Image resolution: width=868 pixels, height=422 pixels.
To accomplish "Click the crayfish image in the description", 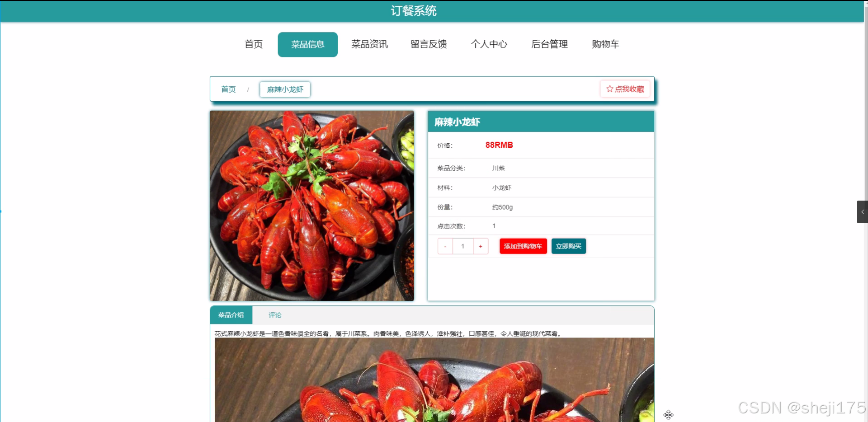I will (434, 380).
